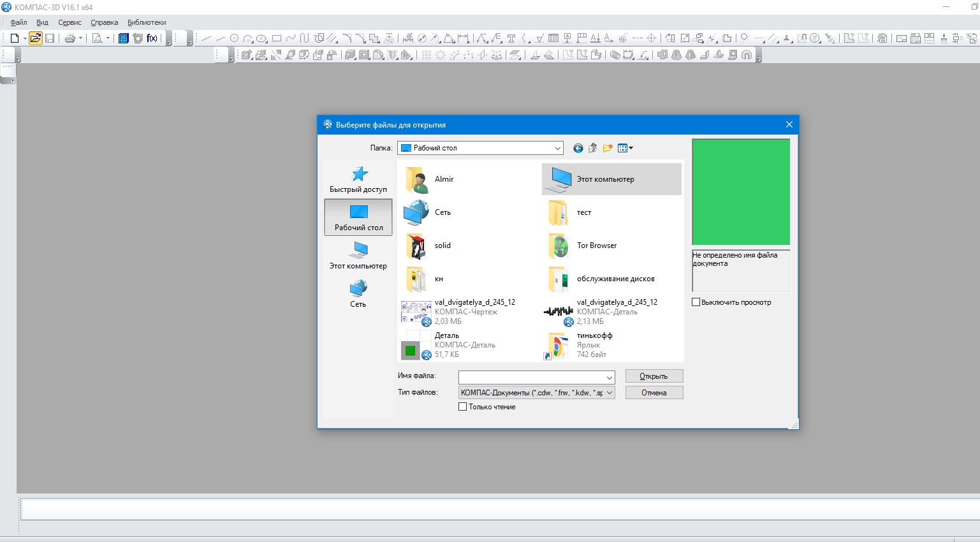Tick the Выключить просмотр checkbox
This screenshot has height=542, width=980.
click(696, 302)
